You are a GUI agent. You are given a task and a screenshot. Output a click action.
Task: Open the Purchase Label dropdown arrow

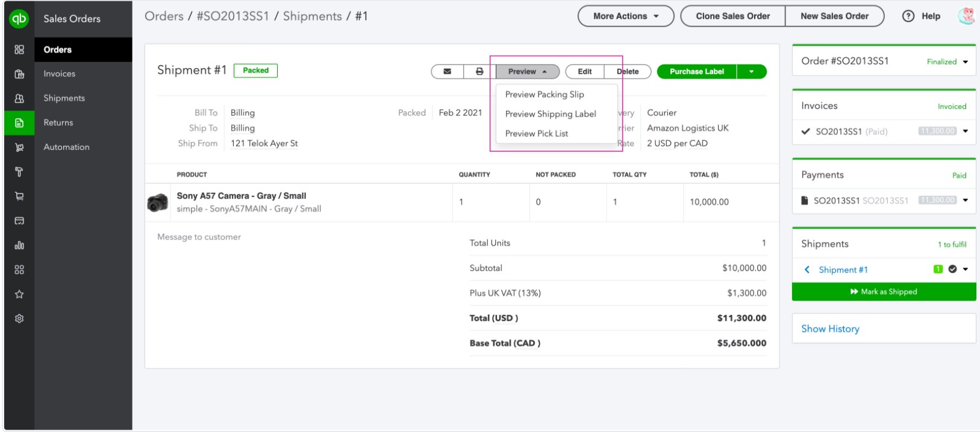click(x=751, y=72)
